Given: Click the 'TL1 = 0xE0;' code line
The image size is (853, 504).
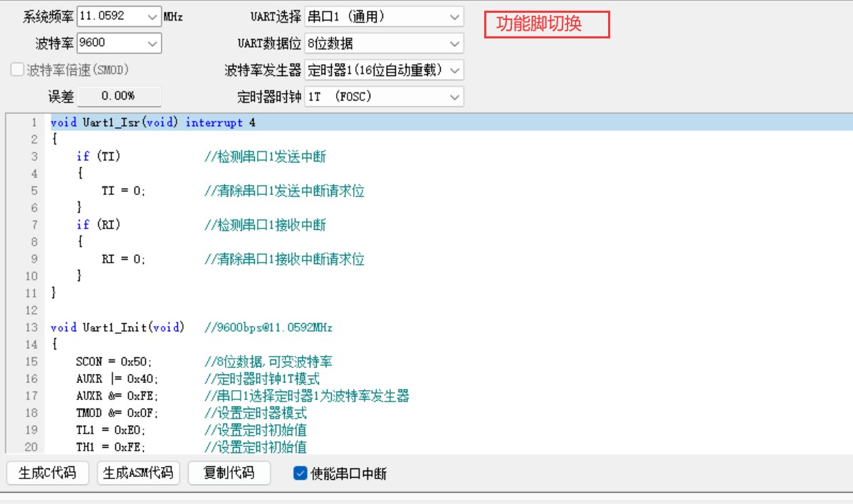Looking at the screenshot, I should click(111, 430).
